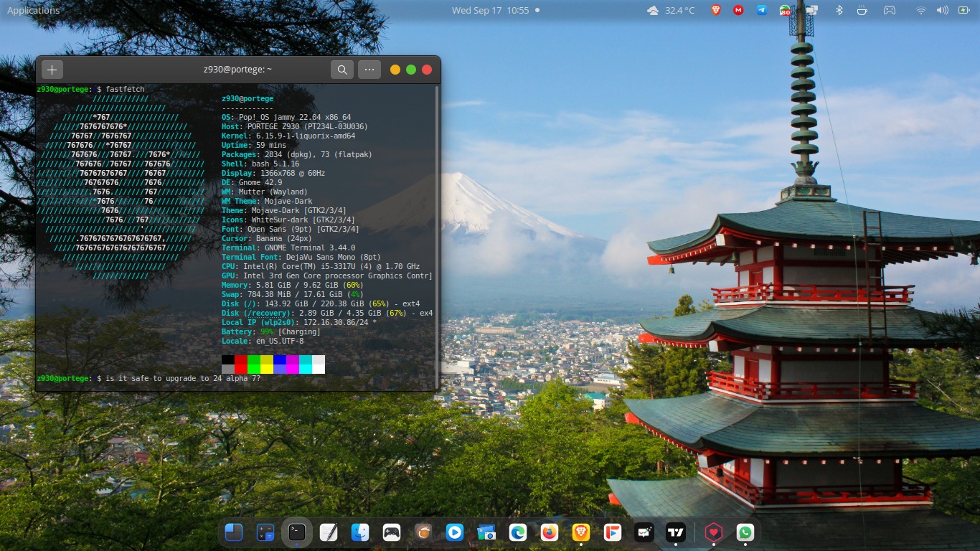Screen dimensions: 980x551
Task: Open the Telegram tray icon
Action: tap(761, 10)
